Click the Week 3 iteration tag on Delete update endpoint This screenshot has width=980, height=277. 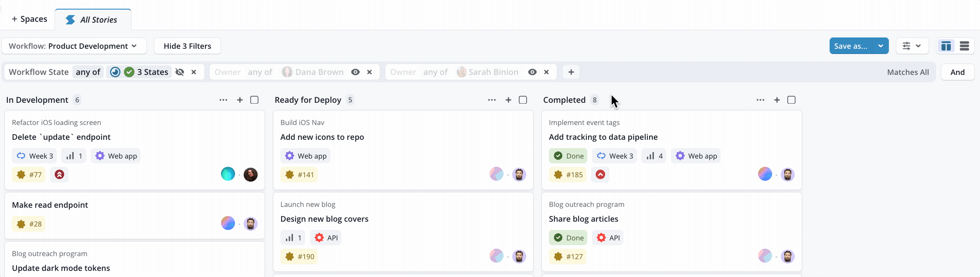point(34,156)
